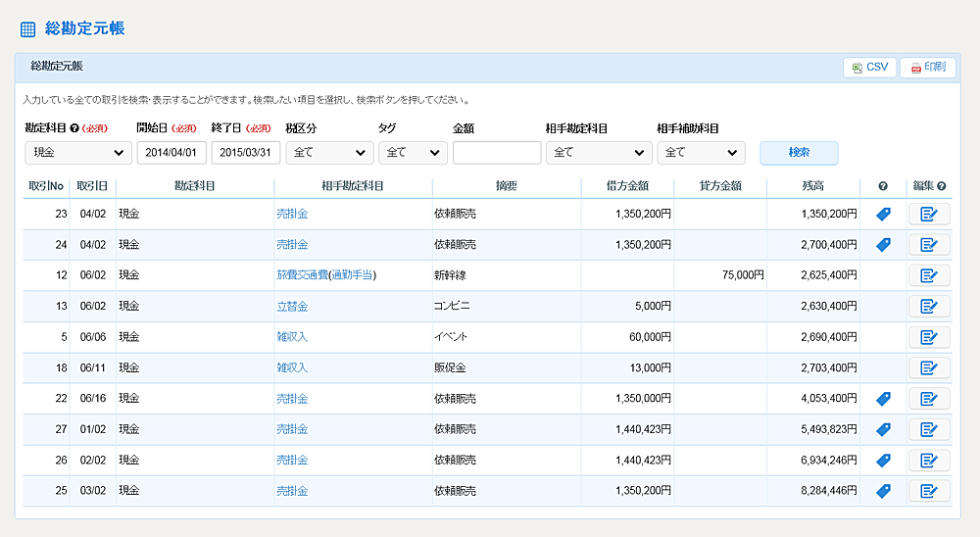Click the tag icon in row No 22
980x537 pixels.
click(x=883, y=399)
